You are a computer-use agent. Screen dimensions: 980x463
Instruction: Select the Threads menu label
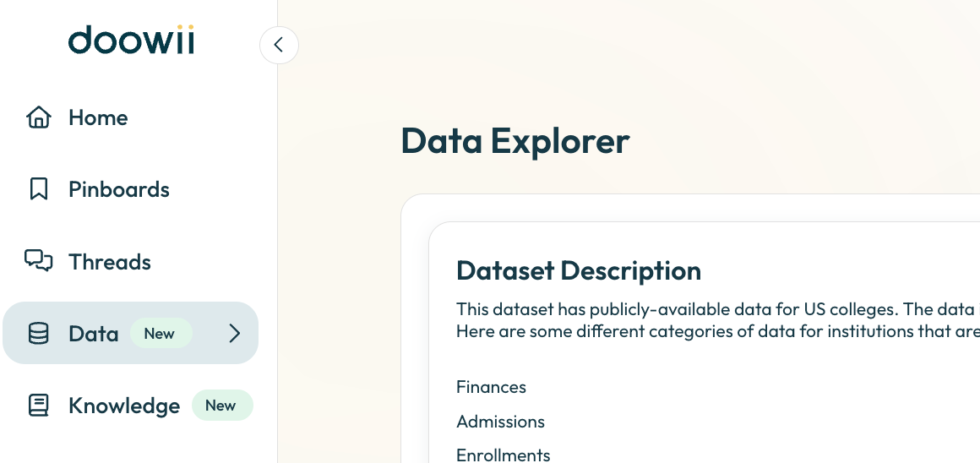click(x=110, y=262)
